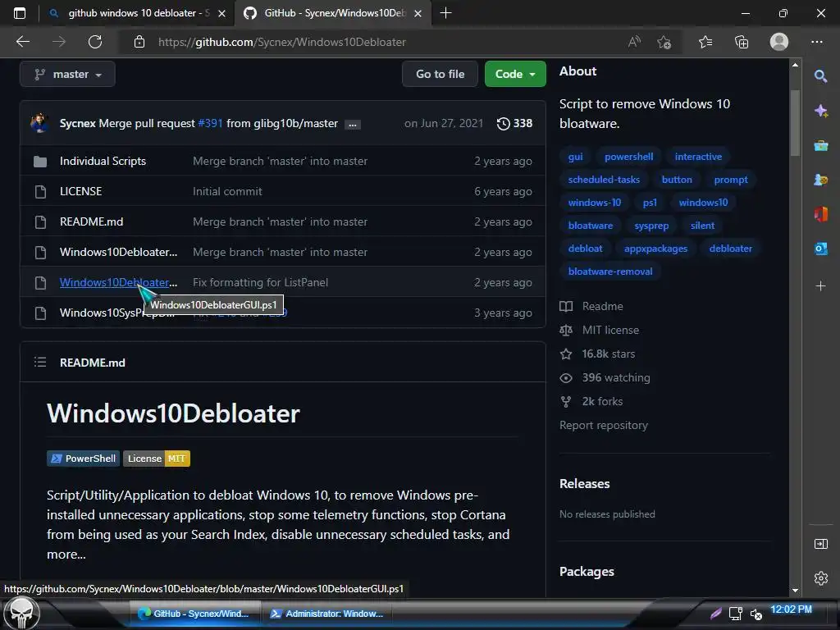The image size is (840, 630).
Task: Click the appxpackages topic tag
Action: pyautogui.click(x=655, y=249)
